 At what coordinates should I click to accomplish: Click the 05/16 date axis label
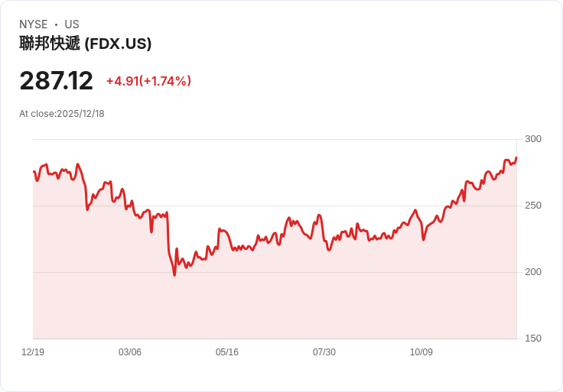pos(227,352)
